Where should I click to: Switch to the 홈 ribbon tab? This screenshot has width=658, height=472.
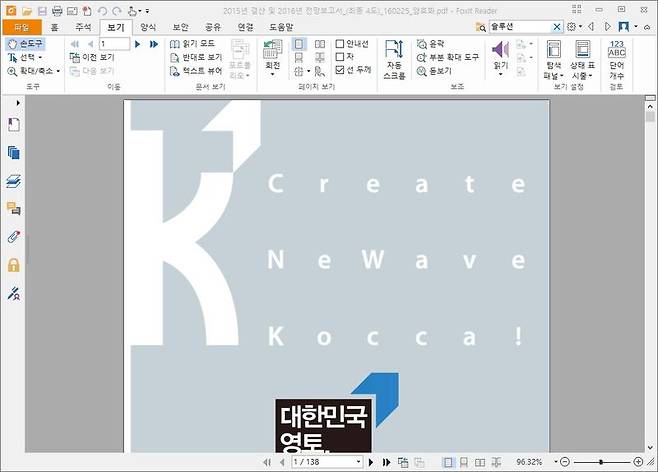click(x=54, y=27)
